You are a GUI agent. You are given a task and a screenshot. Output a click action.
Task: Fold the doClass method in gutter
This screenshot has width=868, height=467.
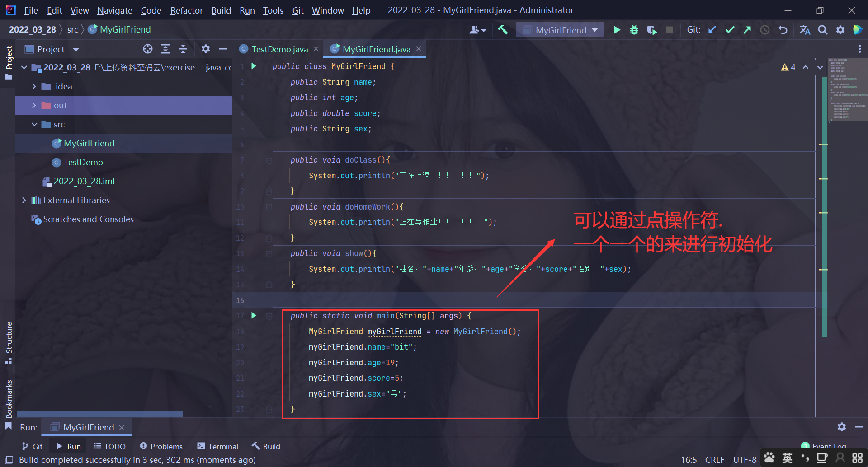[269, 160]
